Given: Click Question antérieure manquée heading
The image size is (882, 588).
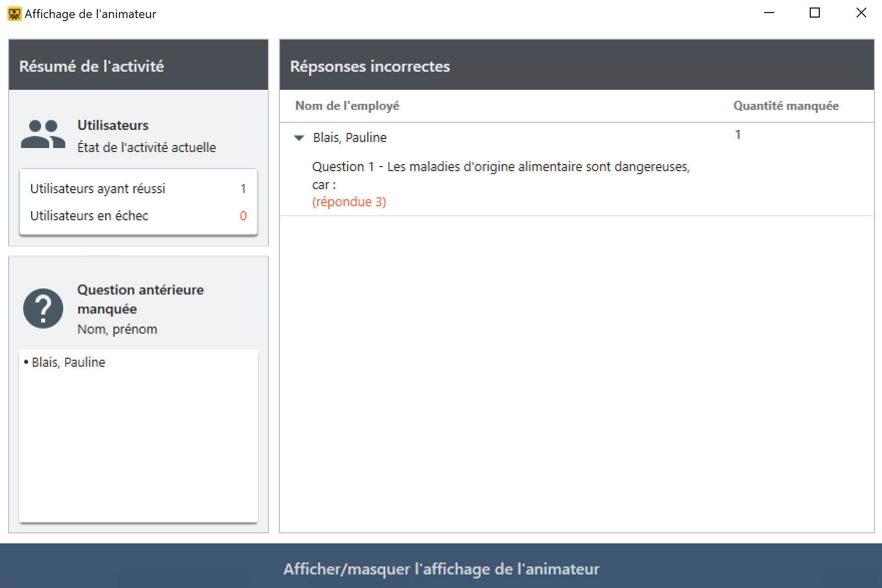Looking at the screenshot, I should point(140,300).
